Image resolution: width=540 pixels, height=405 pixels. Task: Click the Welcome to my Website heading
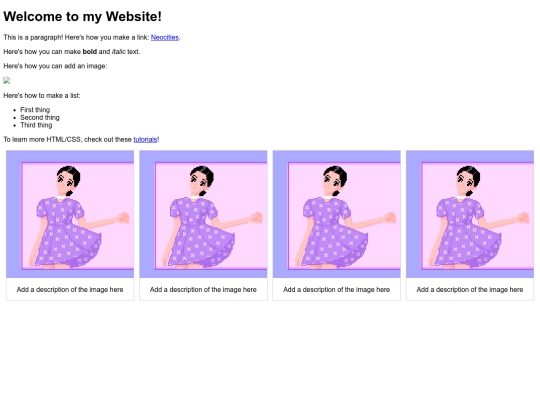[82, 17]
